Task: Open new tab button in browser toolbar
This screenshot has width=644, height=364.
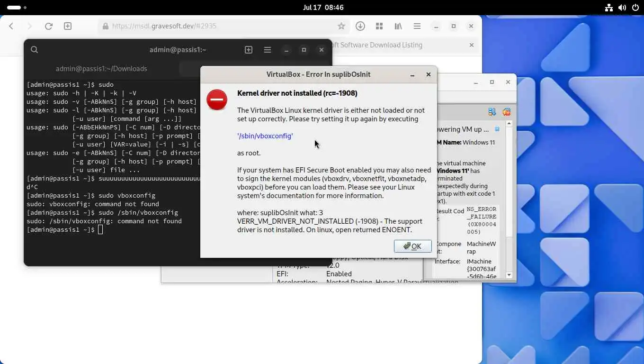Action: (68, 26)
